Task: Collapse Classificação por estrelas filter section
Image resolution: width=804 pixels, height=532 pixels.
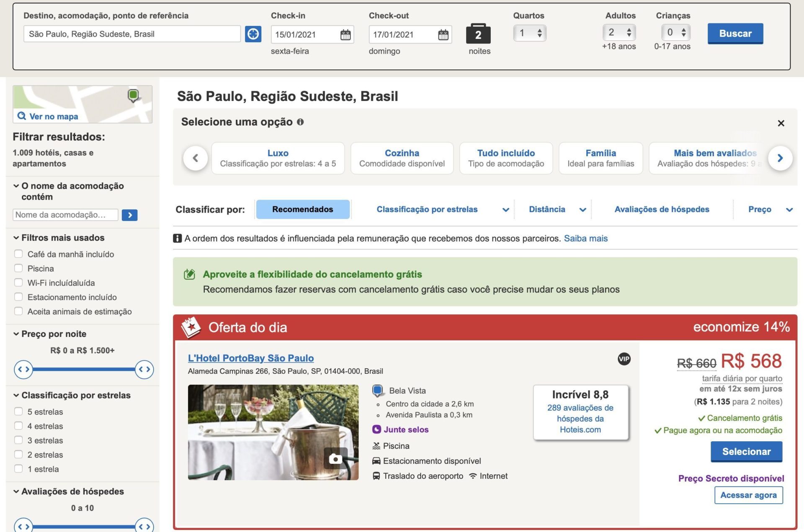Action: (16, 396)
